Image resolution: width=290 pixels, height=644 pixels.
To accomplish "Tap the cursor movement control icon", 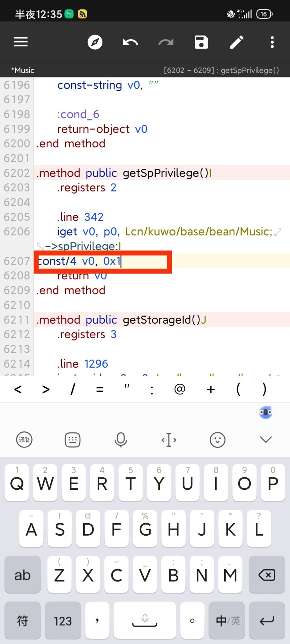I will (x=169, y=439).
